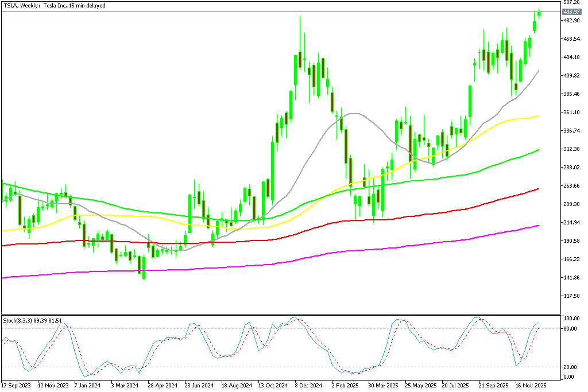
Task: Click the stochastic 20.00 level label
Action: click(x=569, y=367)
